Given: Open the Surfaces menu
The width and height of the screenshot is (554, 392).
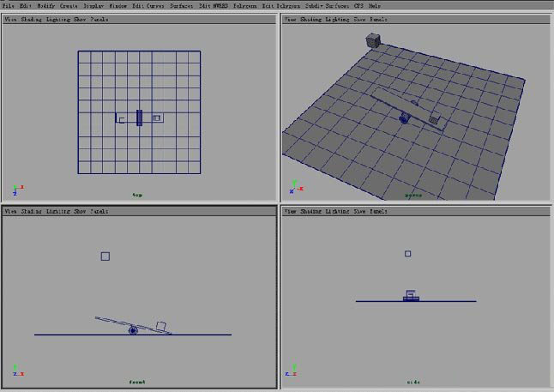Looking at the screenshot, I should pos(181,6).
